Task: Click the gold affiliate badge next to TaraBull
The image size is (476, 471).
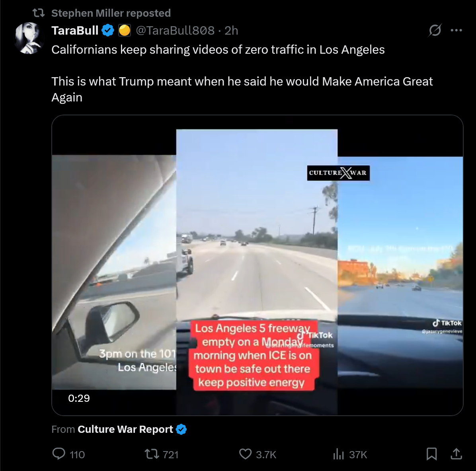Action: (x=125, y=30)
